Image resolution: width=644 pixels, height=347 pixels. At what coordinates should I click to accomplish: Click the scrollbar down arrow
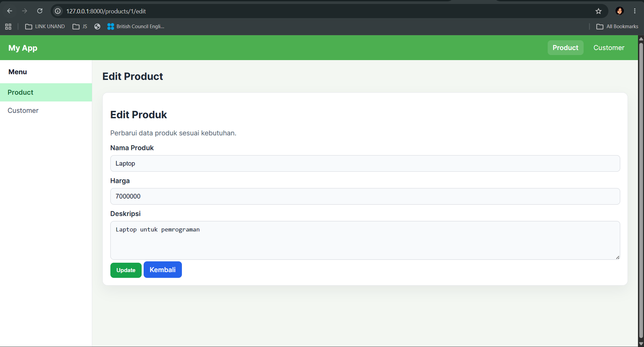coord(641,344)
